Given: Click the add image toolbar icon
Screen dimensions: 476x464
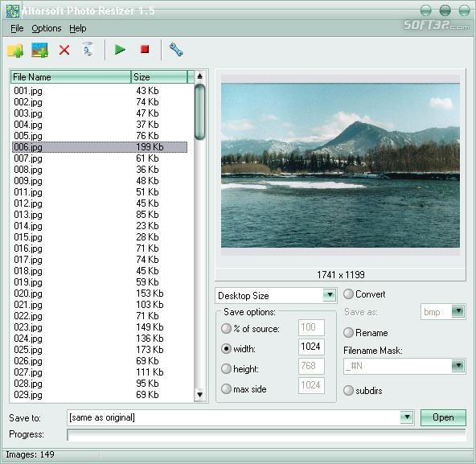Looking at the screenshot, I should 39,50.
